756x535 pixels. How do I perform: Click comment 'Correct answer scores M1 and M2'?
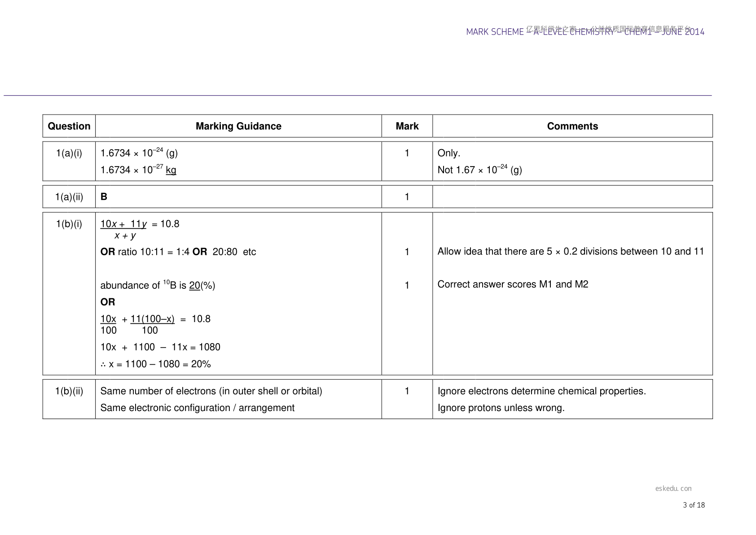coord(513,284)
